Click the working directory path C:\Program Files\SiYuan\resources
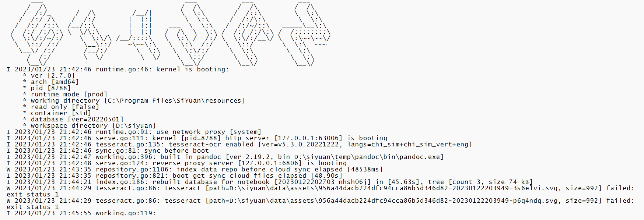Viewport: 644px width, 220px height. pyautogui.click(x=175, y=100)
